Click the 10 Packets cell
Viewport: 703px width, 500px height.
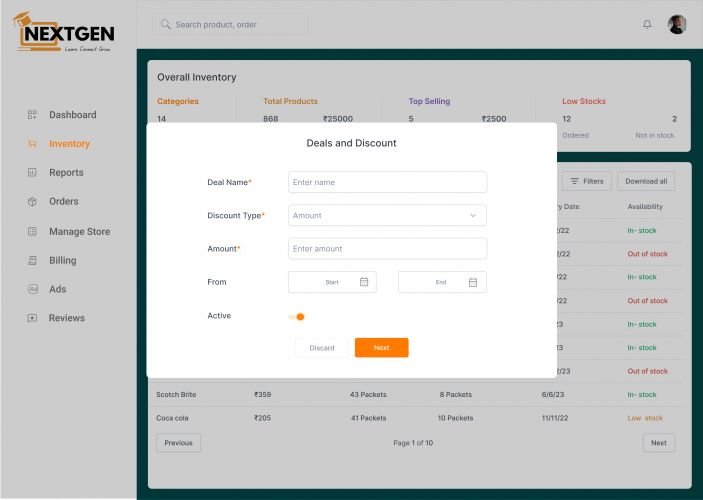pos(455,418)
